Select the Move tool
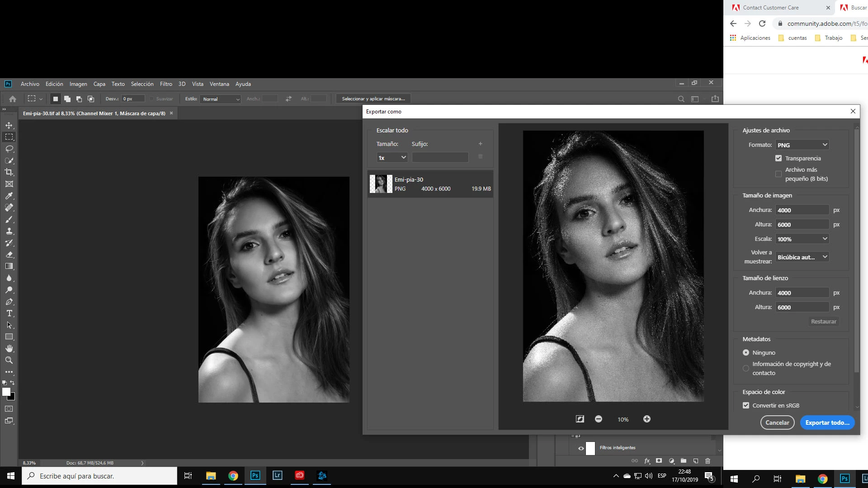This screenshot has height=488, width=868. pos(9,125)
